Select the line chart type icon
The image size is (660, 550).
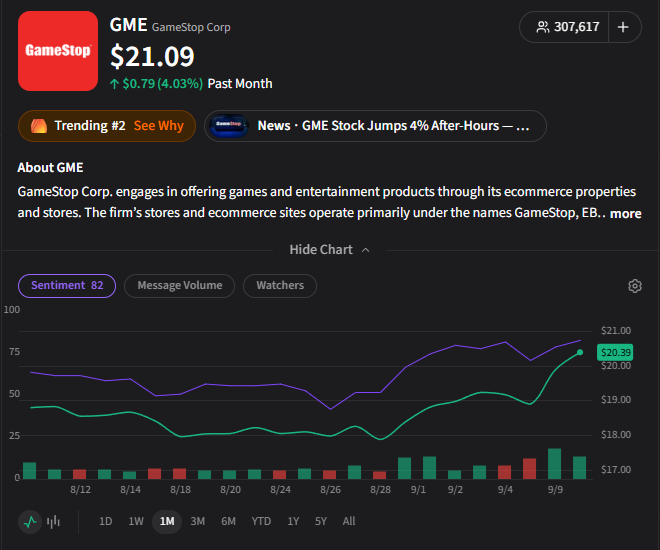[x=30, y=522]
